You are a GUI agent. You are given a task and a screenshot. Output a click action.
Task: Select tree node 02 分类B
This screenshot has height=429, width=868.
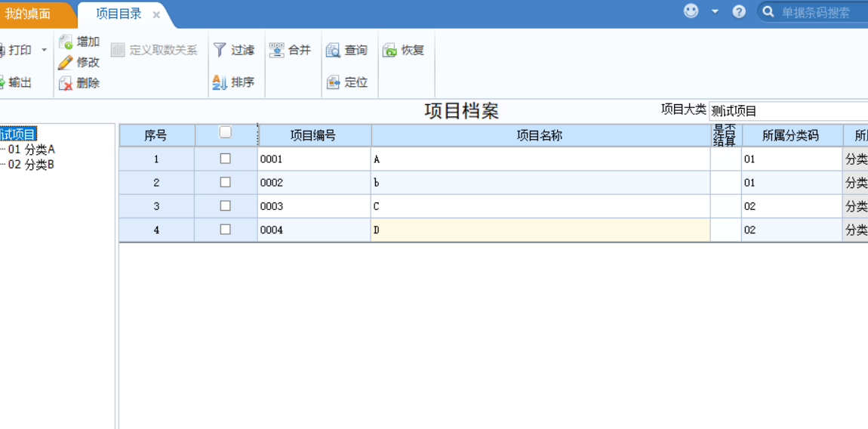[32, 165]
